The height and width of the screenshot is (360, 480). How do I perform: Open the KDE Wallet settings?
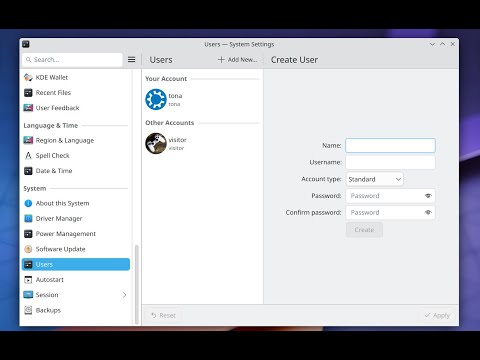tap(76, 77)
